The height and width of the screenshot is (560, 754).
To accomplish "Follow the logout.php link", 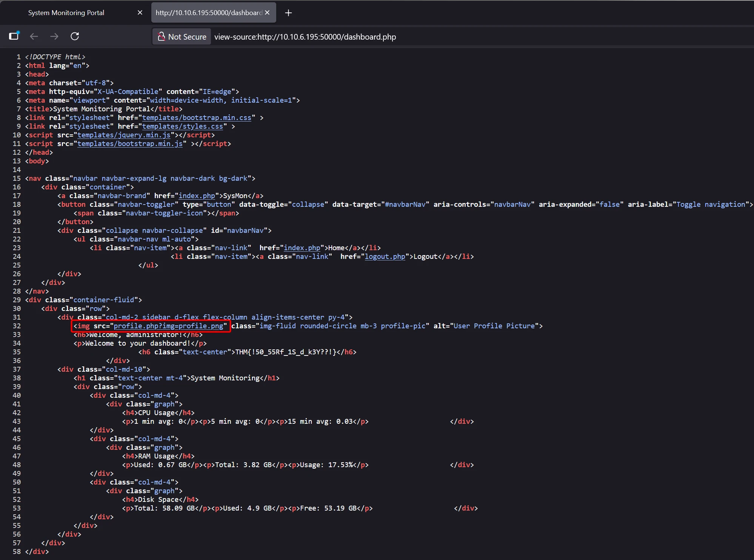I will coord(385,257).
